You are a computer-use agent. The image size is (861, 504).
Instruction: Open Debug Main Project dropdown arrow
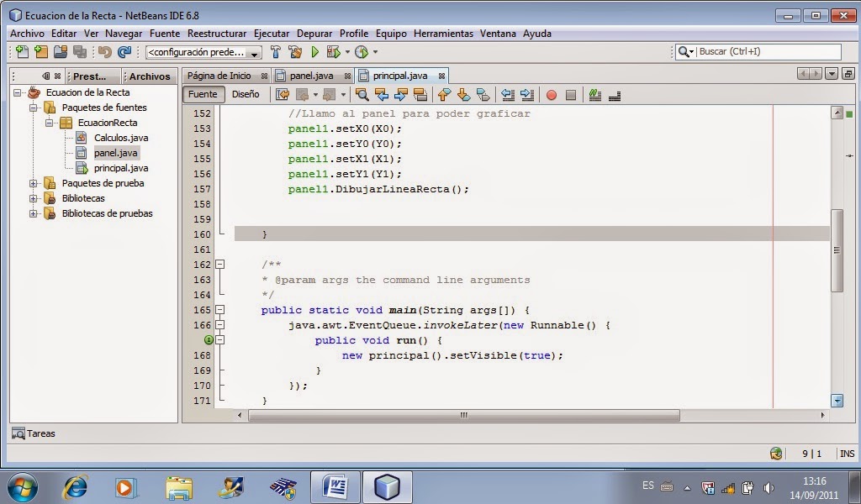pos(347,52)
